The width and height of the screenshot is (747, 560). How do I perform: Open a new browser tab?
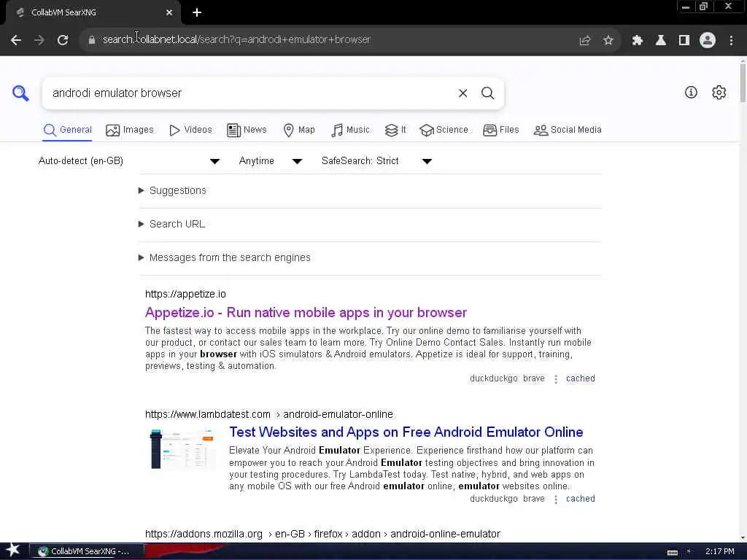tap(197, 13)
